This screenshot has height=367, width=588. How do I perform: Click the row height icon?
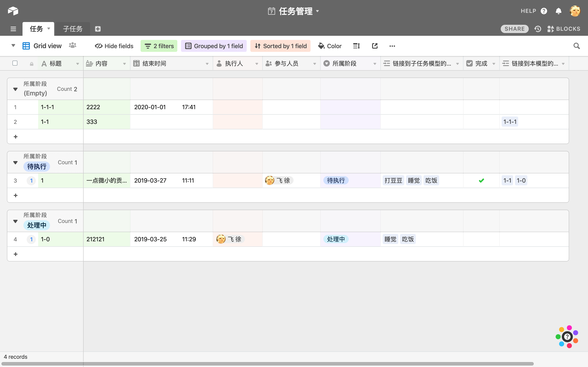[356, 46]
